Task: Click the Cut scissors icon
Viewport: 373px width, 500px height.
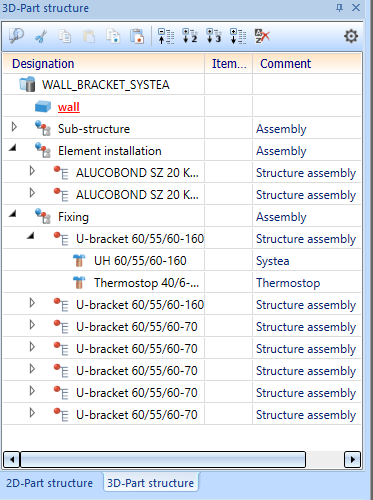Action: [41, 36]
